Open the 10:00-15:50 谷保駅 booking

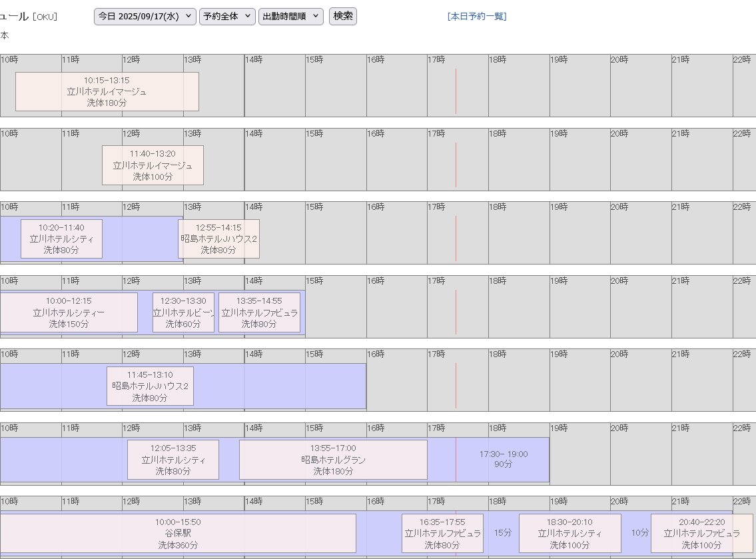click(178, 534)
